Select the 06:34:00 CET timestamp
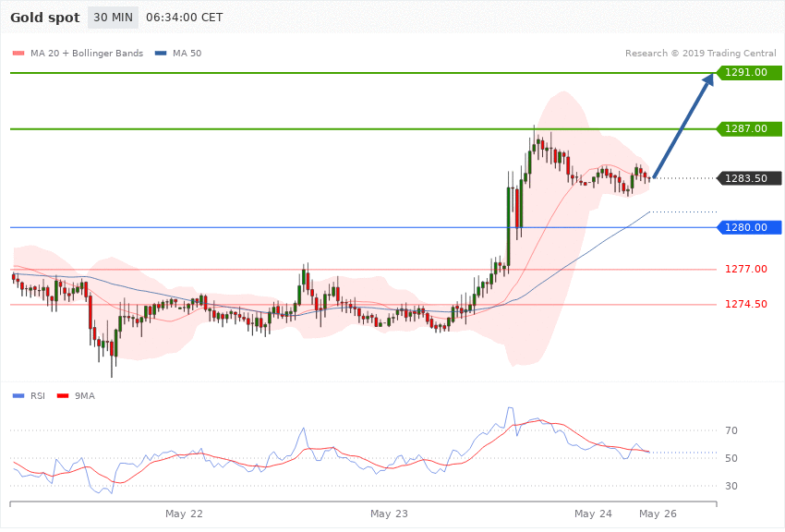 (184, 18)
